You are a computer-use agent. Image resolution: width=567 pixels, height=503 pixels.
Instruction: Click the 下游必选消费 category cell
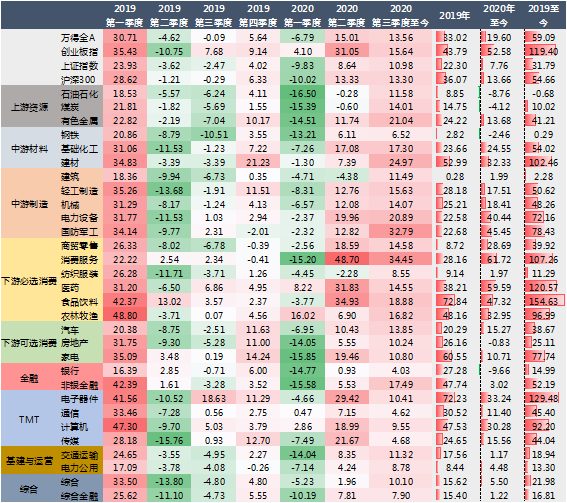[x=29, y=281]
